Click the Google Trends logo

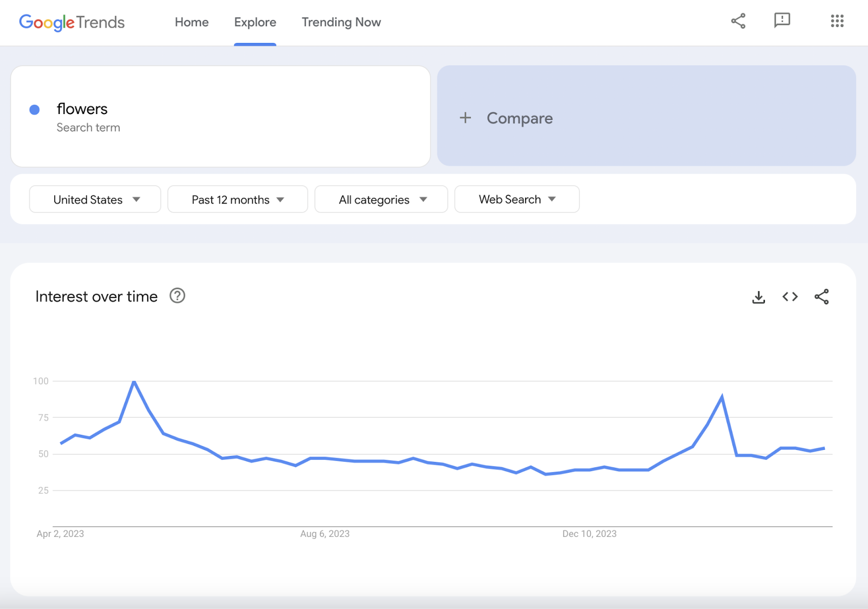72,22
